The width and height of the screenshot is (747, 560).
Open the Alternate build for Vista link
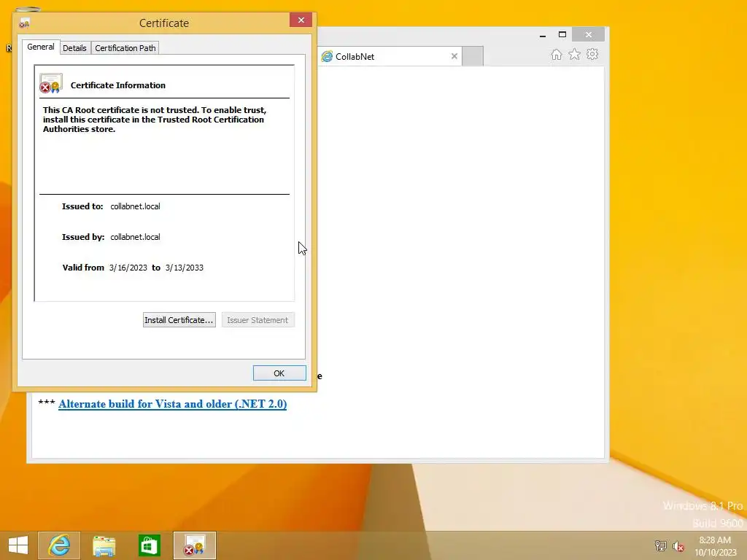172,404
